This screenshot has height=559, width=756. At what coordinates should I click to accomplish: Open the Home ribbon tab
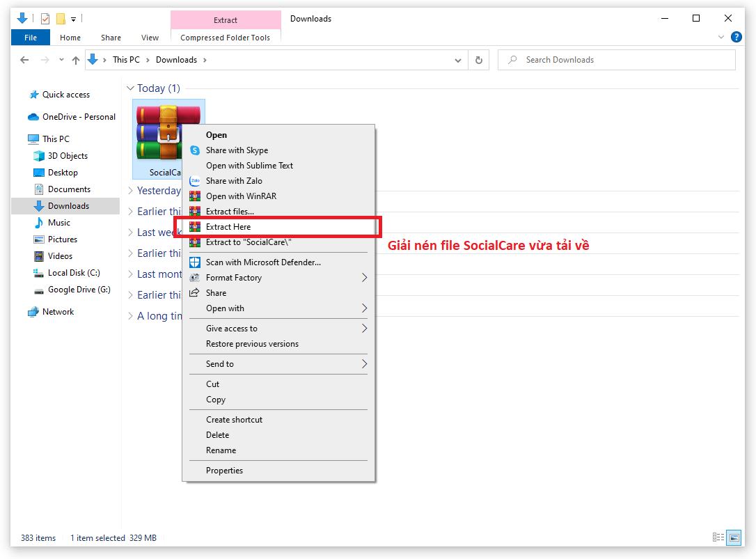[x=70, y=37]
